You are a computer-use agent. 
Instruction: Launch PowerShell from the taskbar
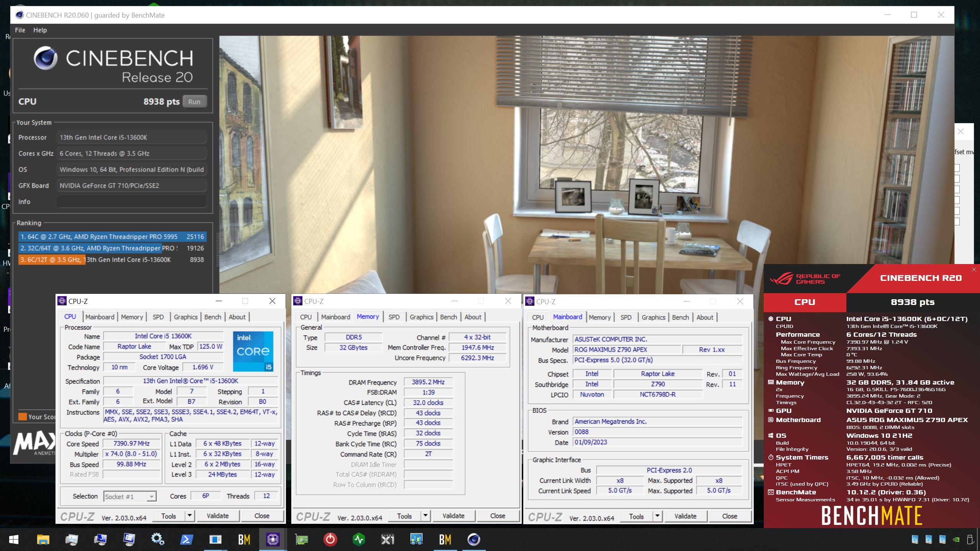point(186,540)
